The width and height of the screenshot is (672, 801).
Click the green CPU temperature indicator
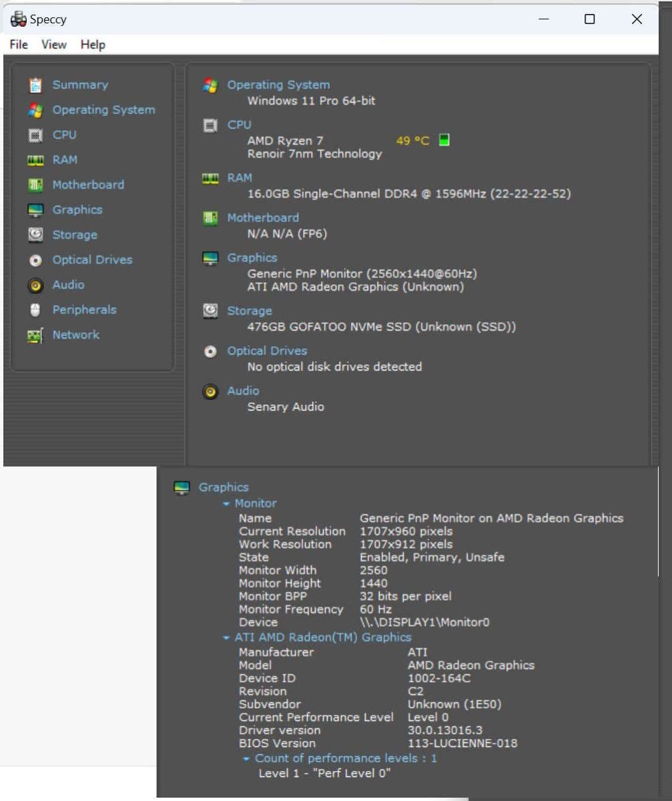[x=444, y=140]
